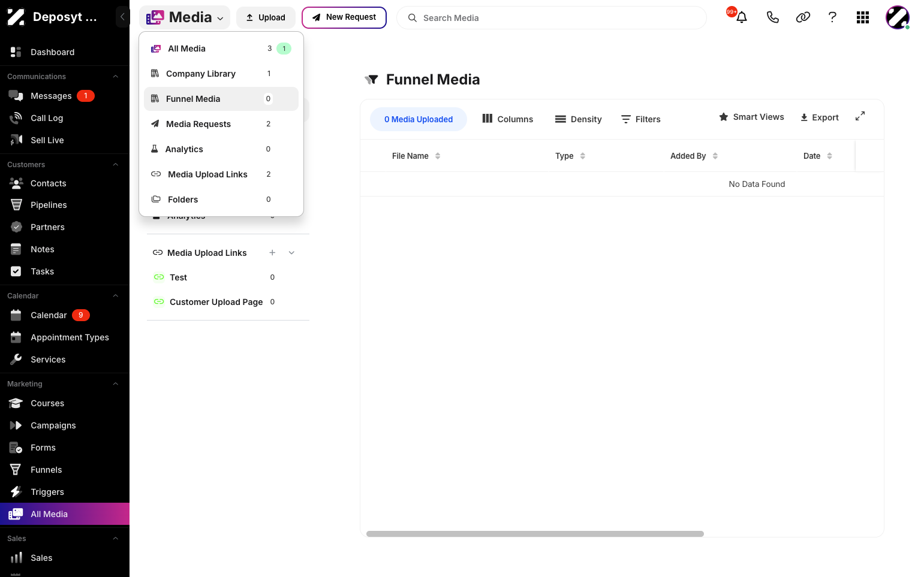Open the help question mark icon
Screen dimensions: 924x577
click(832, 17)
